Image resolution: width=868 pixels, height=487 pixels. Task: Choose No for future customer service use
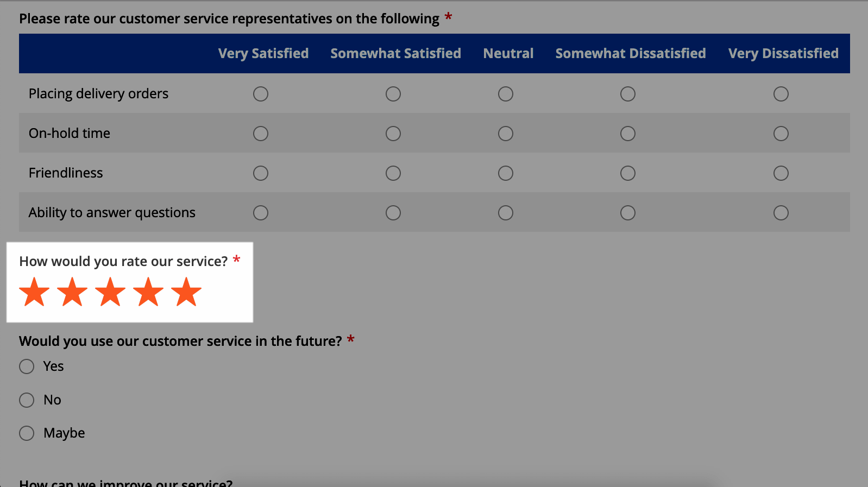click(27, 400)
